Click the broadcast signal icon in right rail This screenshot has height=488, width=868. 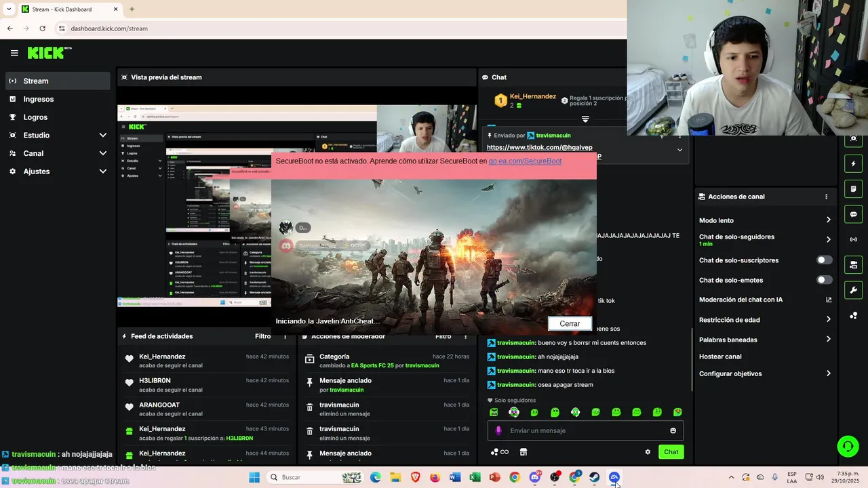click(x=854, y=239)
